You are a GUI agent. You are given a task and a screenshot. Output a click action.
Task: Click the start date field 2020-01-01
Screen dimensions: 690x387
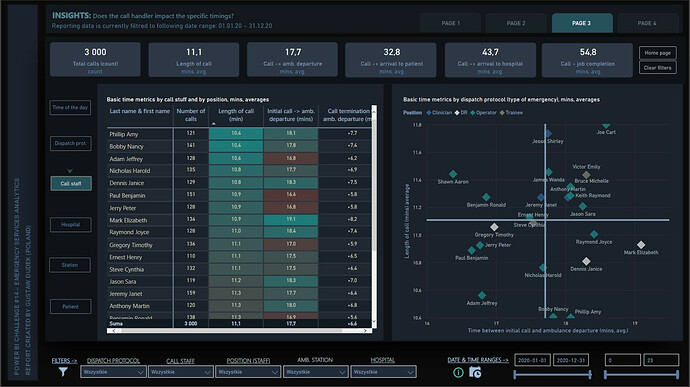(x=532, y=360)
